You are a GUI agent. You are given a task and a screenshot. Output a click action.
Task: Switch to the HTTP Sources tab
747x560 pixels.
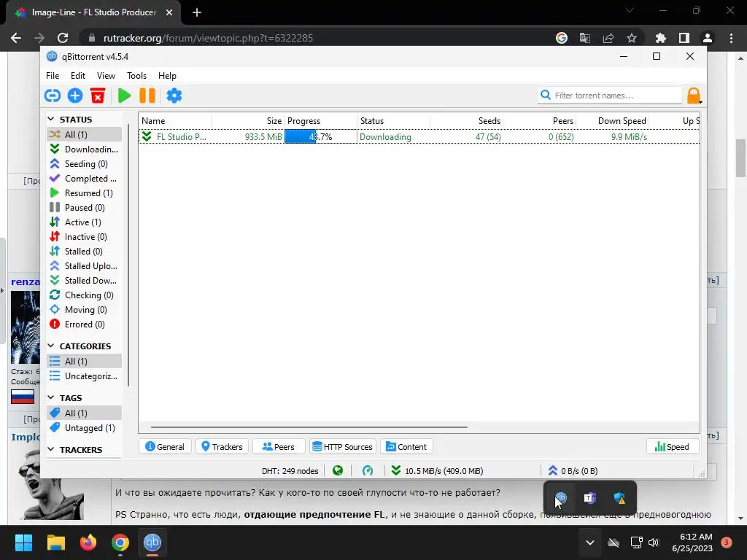tap(343, 447)
